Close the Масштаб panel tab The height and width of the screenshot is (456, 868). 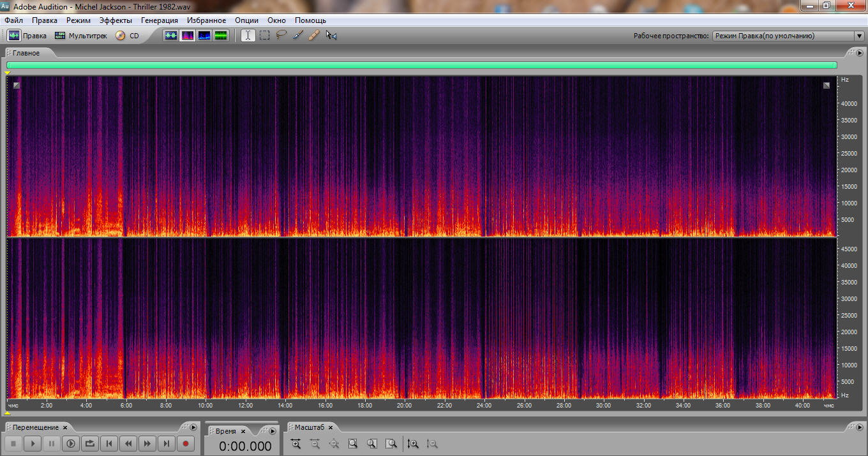pyautogui.click(x=332, y=428)
